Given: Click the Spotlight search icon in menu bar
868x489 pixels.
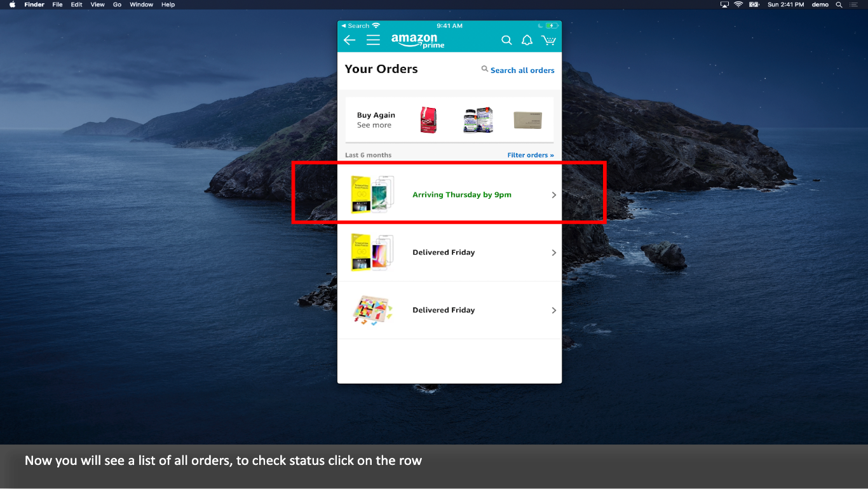Looking at the screenshot, I should pos(839,4).
